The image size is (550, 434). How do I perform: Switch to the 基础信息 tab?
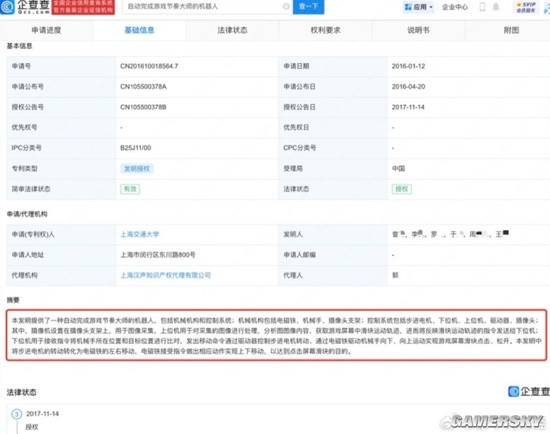click(139, 30)
